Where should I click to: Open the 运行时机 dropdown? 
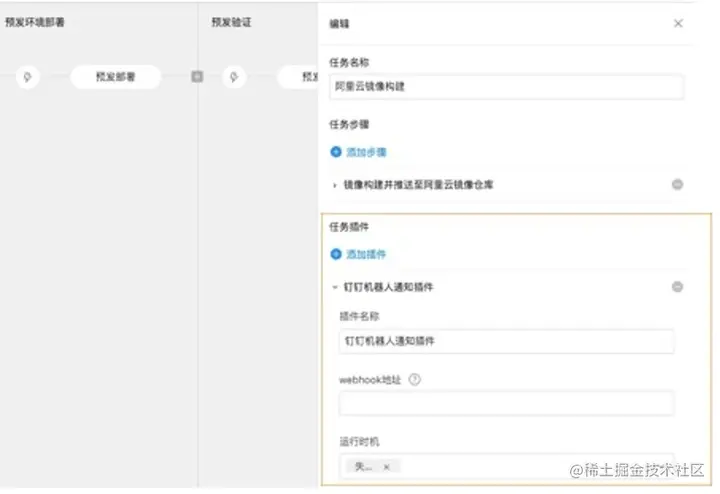tap(506, 466)
